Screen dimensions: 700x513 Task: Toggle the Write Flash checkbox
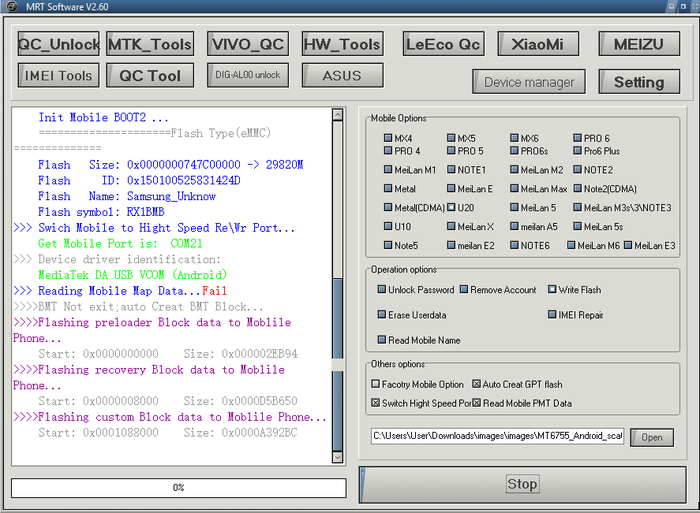pyautogui.click(x=552, y=290)
